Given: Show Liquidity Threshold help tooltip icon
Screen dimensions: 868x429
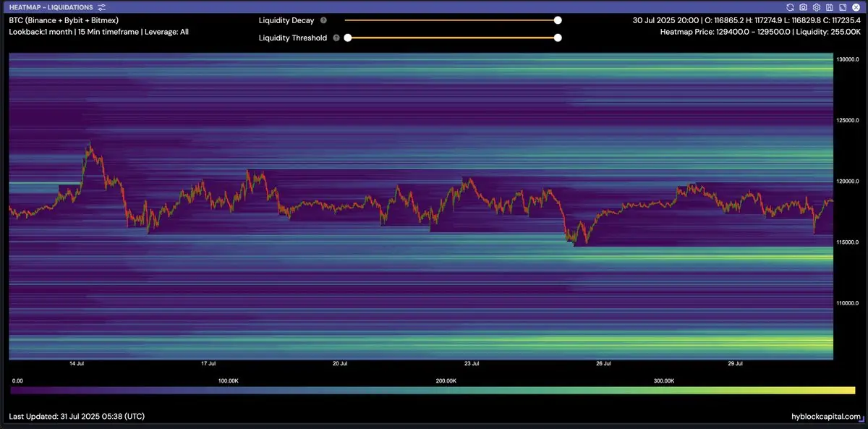Looking at the screenshot, I should click(336, 38).
